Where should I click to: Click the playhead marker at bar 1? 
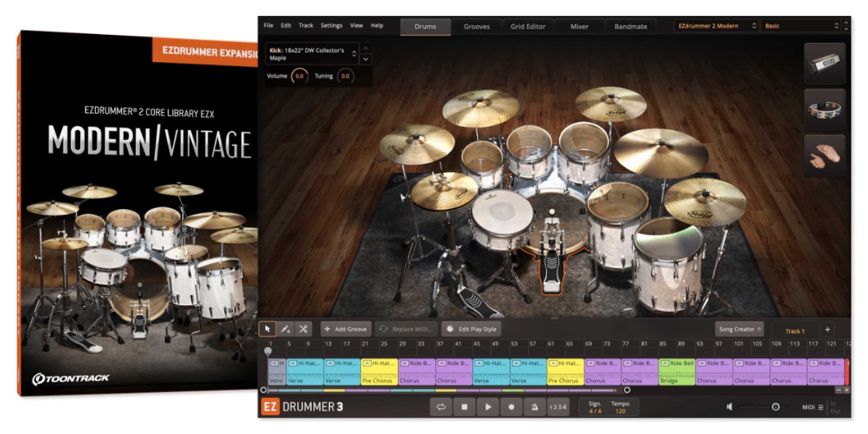pyautogui.click(x=268, y=350)
